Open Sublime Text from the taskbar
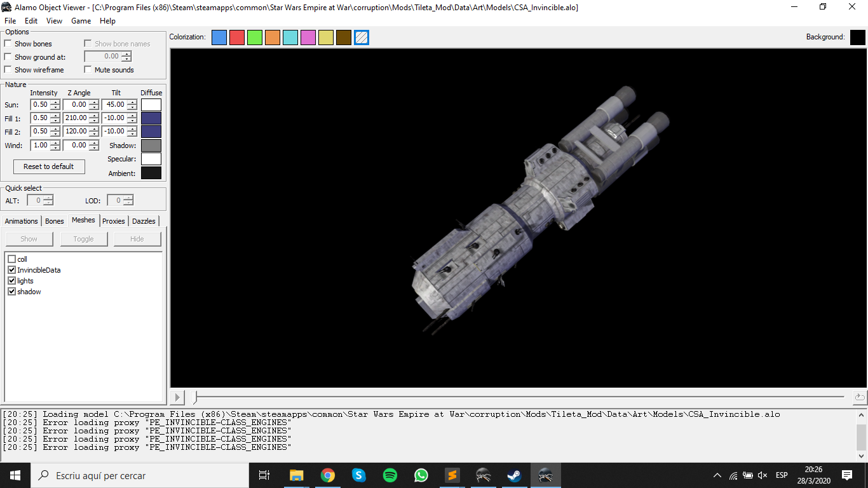Viewport: 868px width, 488px height. pos(452,475)
